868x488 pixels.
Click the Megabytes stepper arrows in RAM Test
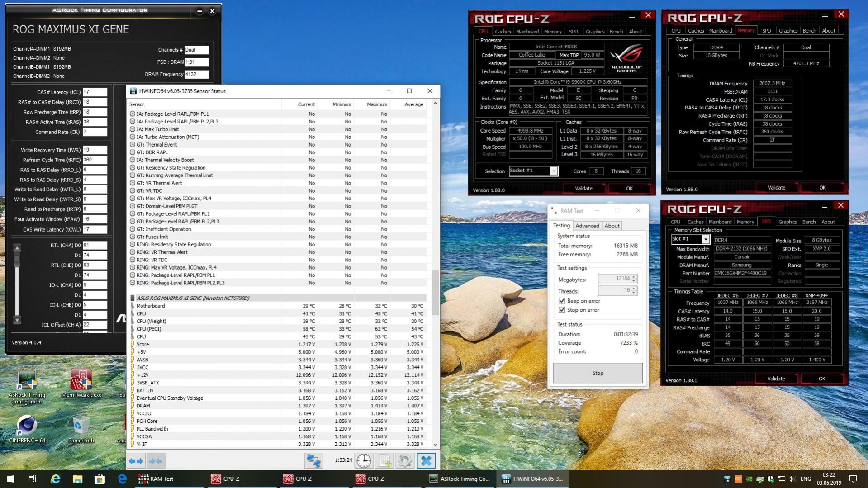(634, 279)
